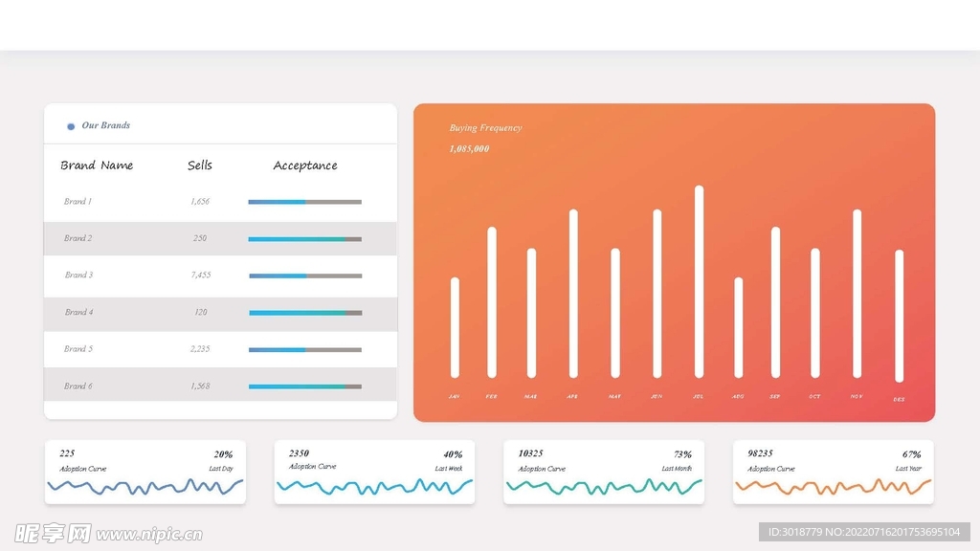The height and width of the screenshot is (551, 980).
Task: Click the 1,085,000 total value
Action: (469, 149)
